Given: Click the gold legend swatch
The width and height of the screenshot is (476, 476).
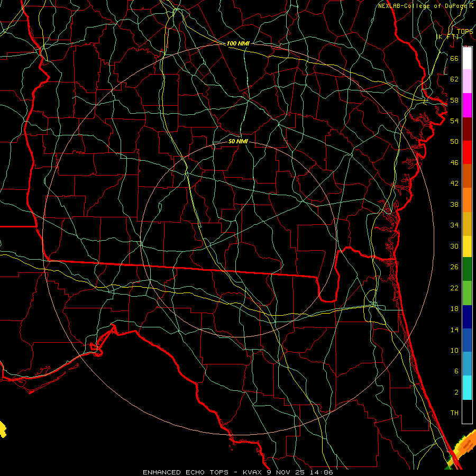Looking at the screenshot, I should click(467, 224).
